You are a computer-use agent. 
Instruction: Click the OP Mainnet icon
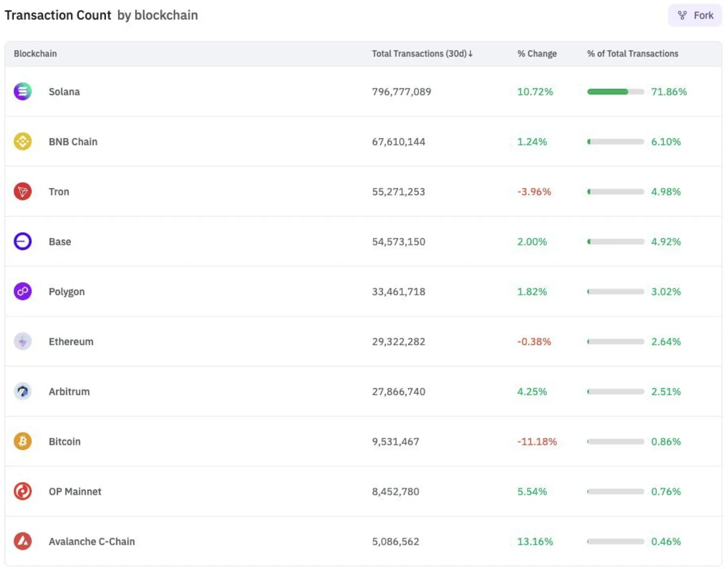[x=23, y=491]
